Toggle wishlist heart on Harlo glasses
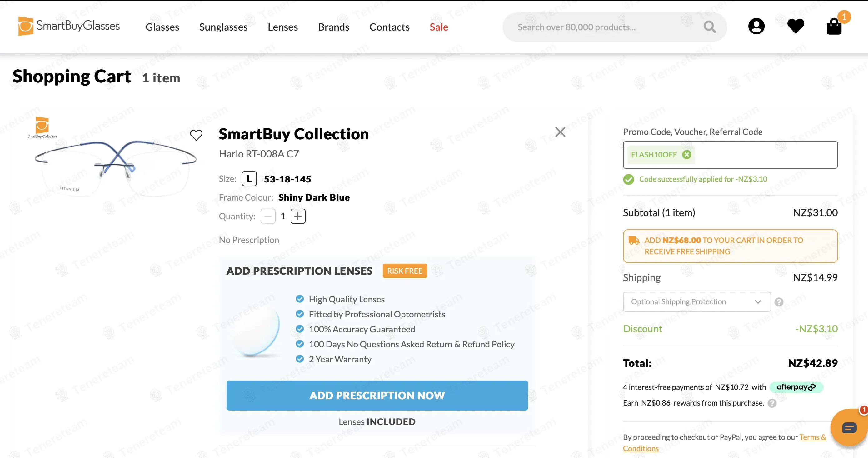This screenshot has height=458, width=868. point(196,135)
